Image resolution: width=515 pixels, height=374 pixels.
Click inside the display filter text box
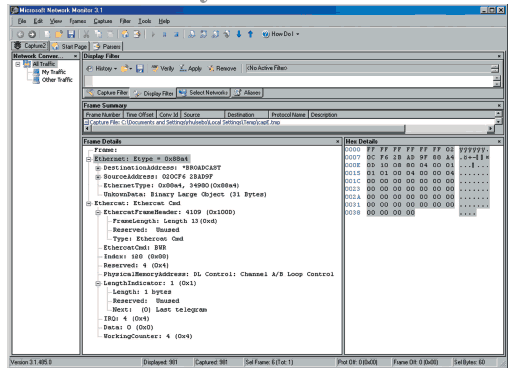click(293, 81)
